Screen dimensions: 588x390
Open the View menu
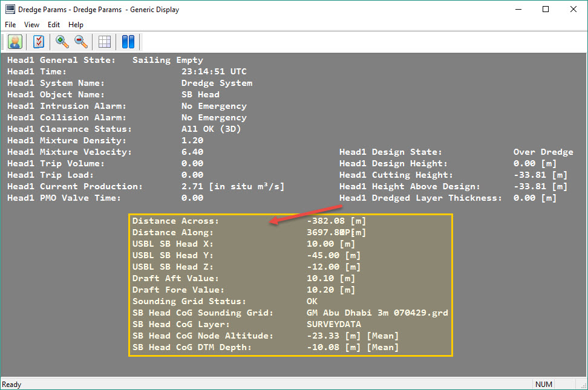tap(31, 25)
